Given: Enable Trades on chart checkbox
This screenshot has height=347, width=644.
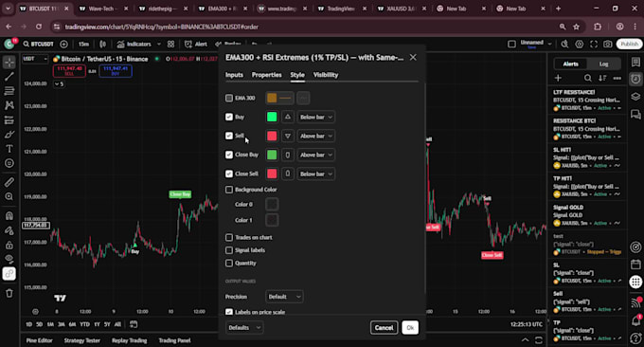Looking at the screenshot, I should point(229,237).
